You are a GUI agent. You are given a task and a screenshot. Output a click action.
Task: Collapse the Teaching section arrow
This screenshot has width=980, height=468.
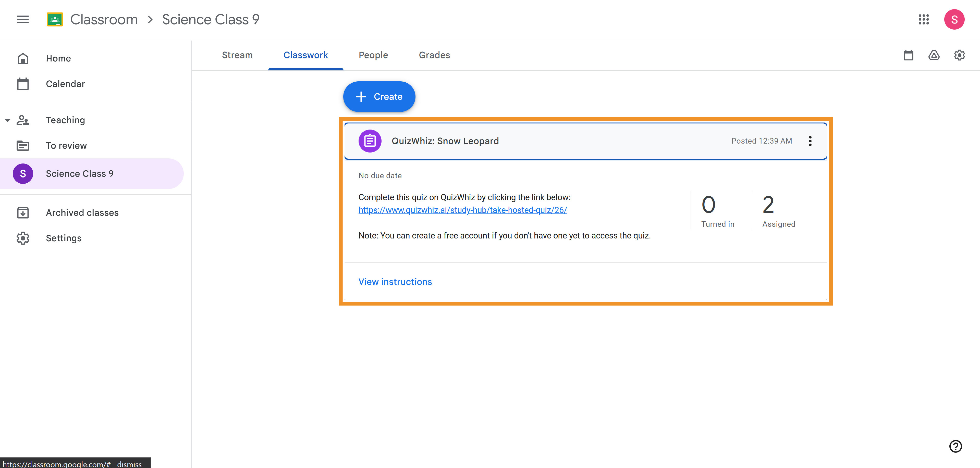8,120
